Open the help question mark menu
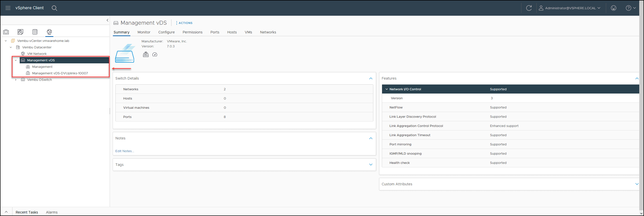The height and width of the screenshot is (216, 644). pyautogui.click(x=631, y=8)
